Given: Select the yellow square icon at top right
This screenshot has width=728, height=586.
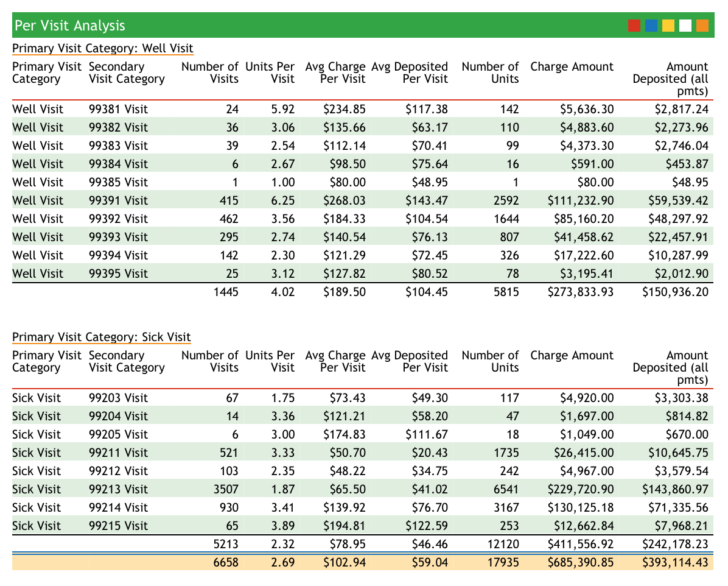Looking at the screenshot, I should [667, 26].
